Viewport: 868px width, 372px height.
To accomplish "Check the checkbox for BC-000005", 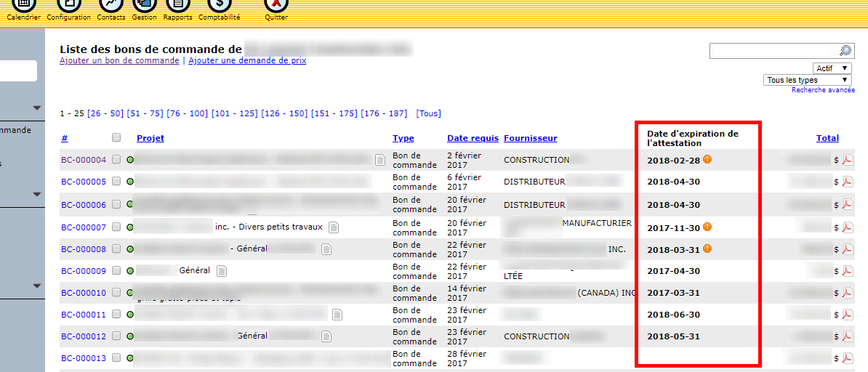I will point(116,182).
